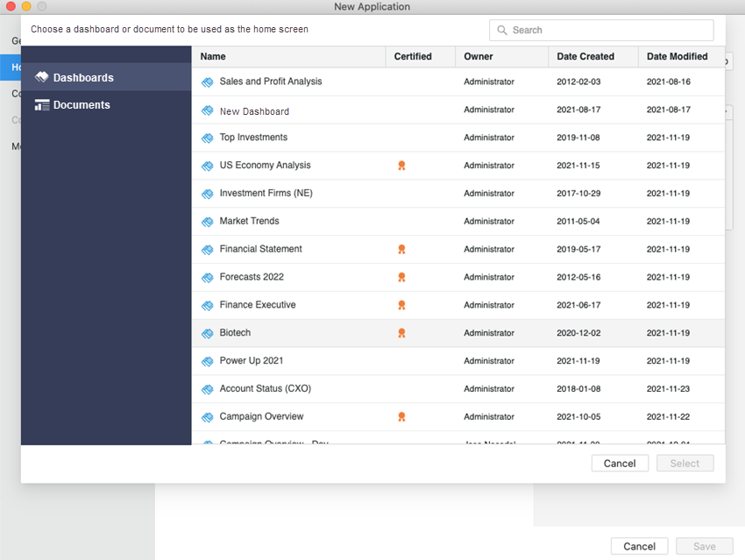Choose the Account Status (CXO) dashboard

coord(265,389)
